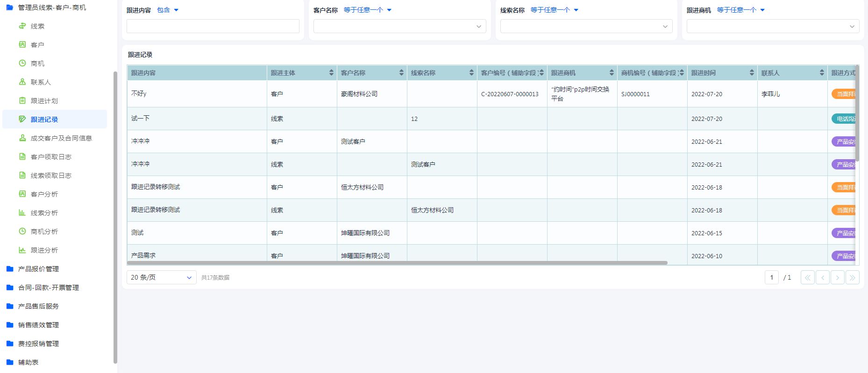Click the 电话沟通 tag in 试一下 row
Image resolution: width=868 pixels, height=373 pixels.
tap(844, 119)
